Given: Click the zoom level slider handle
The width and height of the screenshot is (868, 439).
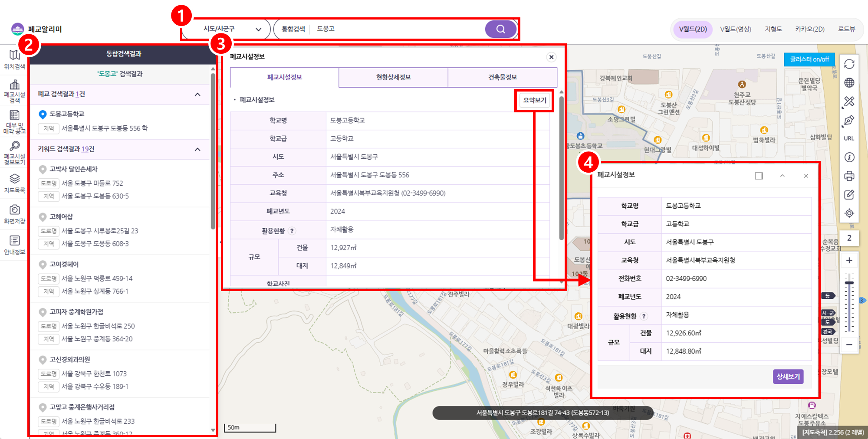Looking at the screenshot, I should point(849,283).
